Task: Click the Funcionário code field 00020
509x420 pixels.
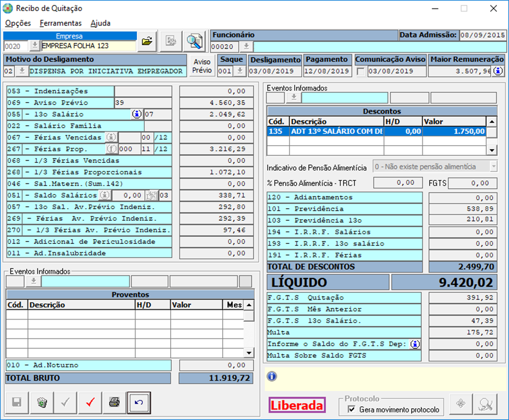Action: point(224,46)
